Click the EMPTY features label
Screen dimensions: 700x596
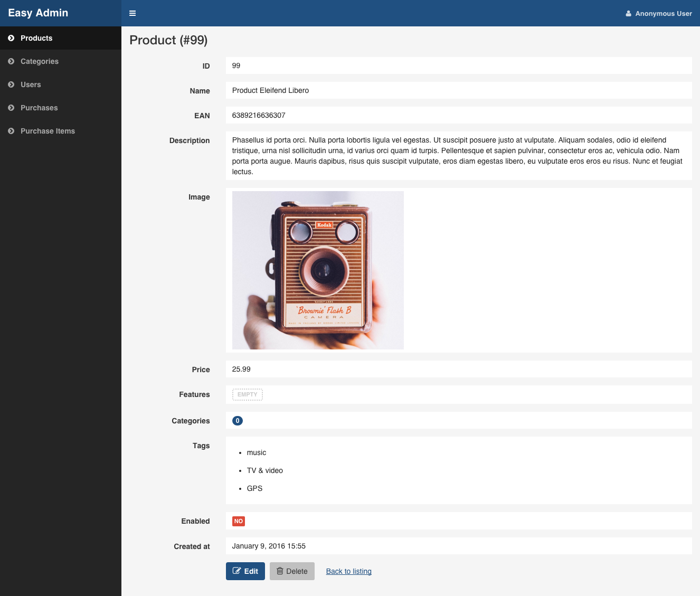(247, 394)
